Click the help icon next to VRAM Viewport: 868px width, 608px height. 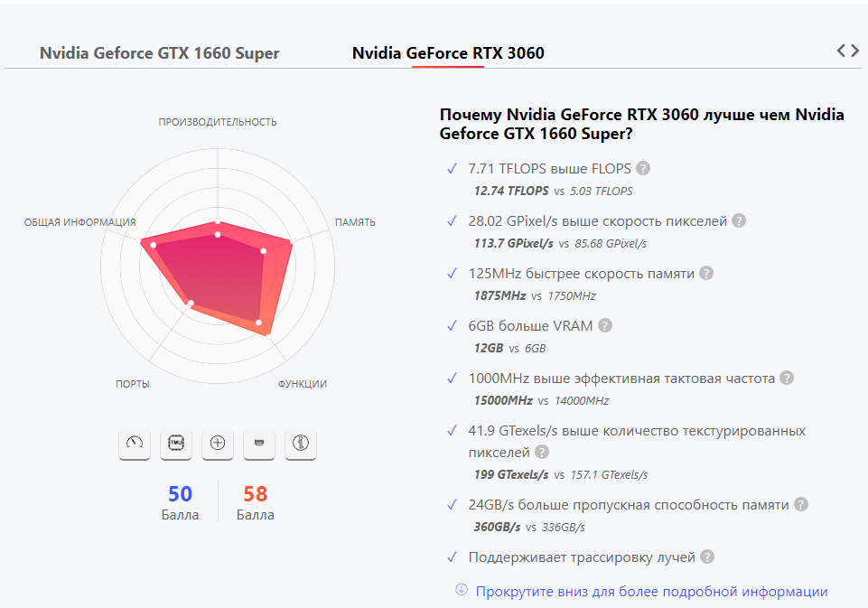605,326
